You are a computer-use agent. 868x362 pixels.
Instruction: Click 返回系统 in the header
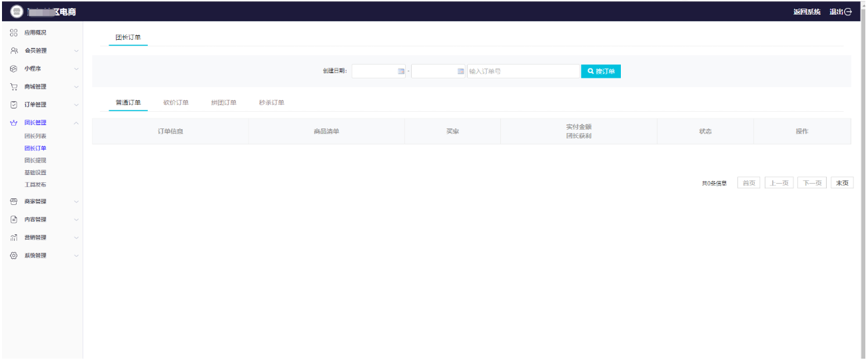tap(807, 12)
